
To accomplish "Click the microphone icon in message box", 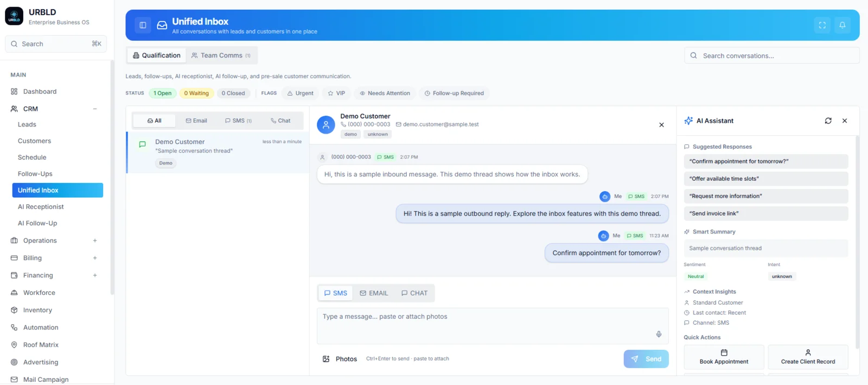I will click(x=659, y=334).
